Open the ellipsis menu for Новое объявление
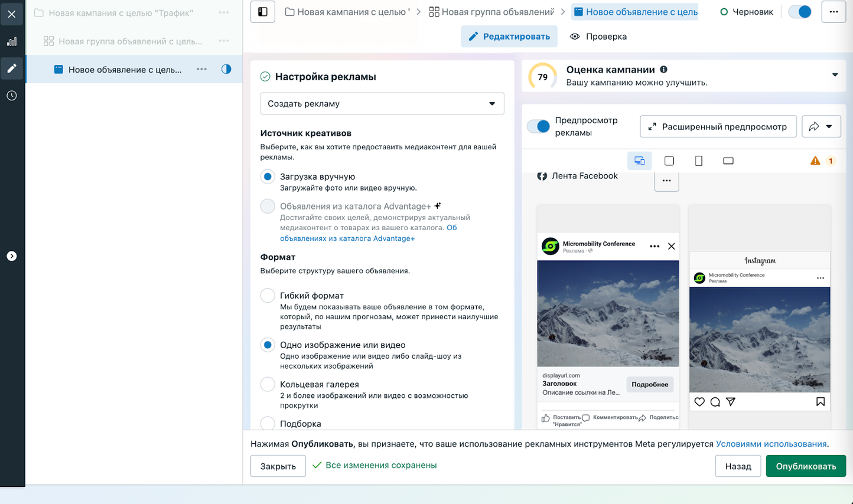 point(201,69)
